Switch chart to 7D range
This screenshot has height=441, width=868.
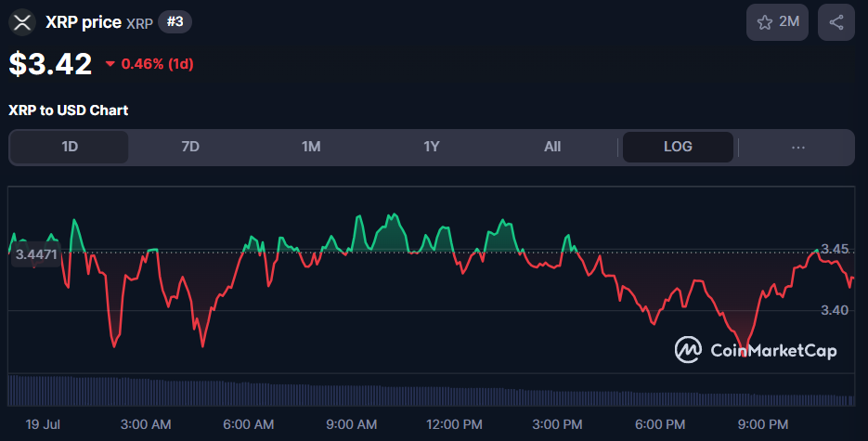coord(190,147)
